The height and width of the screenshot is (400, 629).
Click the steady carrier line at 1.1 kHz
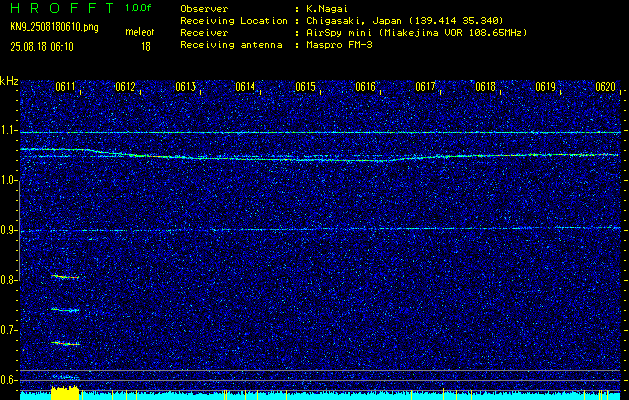point(320,132)
